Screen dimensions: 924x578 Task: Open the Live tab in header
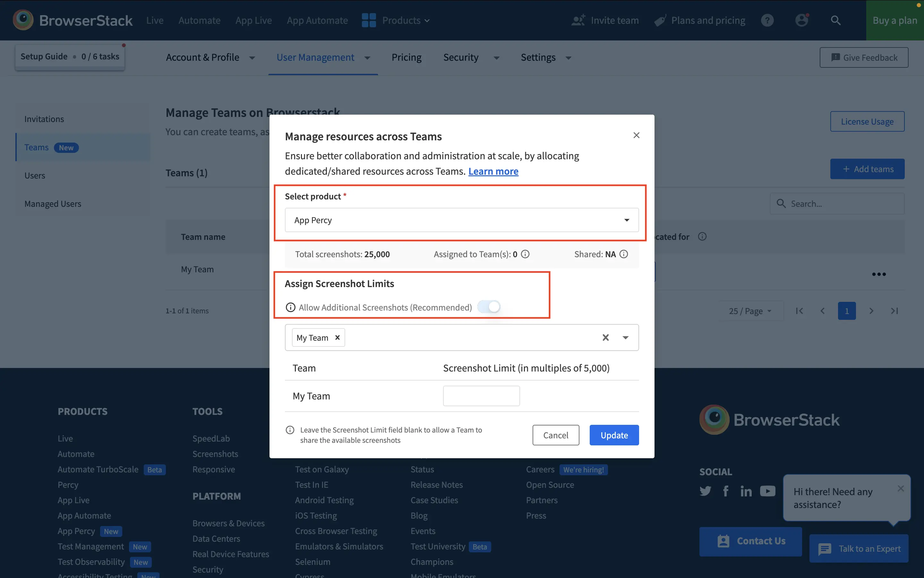(x=155, y=20)
